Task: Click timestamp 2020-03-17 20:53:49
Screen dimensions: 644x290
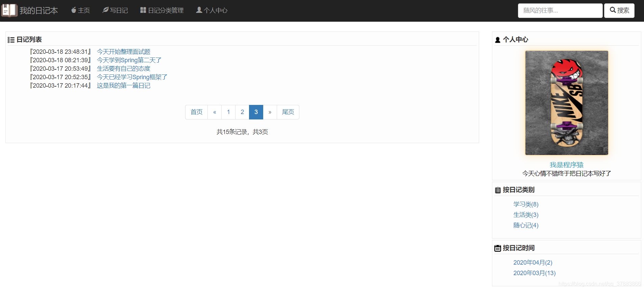Action: [x=60, y=69]
